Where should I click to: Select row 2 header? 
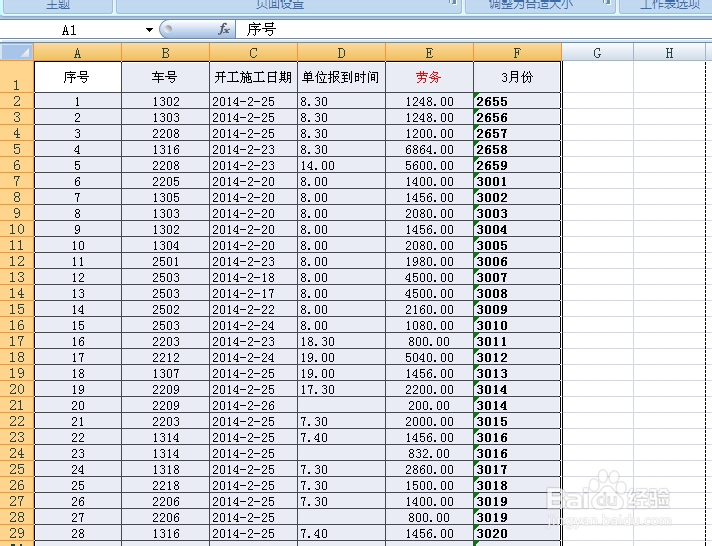(x=17, y=101)
